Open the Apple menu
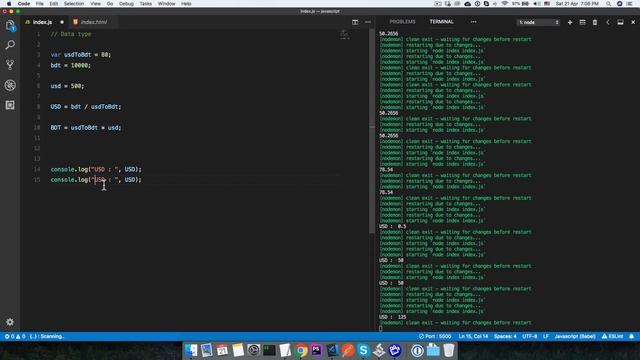640x360 pixels. click(x=9, y=4)
